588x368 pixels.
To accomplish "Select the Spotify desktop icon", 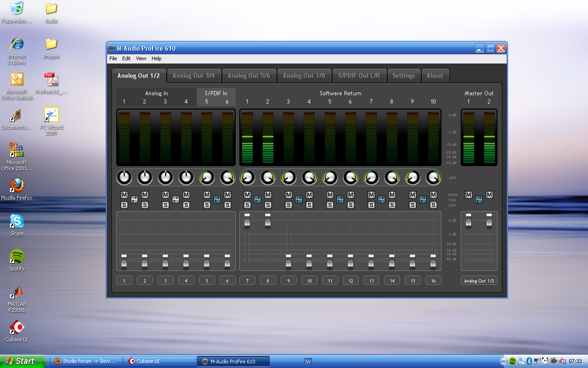I will [x=17, y=260].
